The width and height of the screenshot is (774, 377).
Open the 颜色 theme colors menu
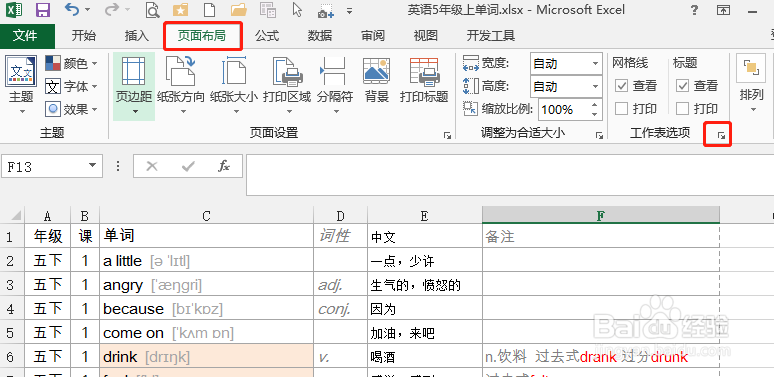tap(72, 63)
